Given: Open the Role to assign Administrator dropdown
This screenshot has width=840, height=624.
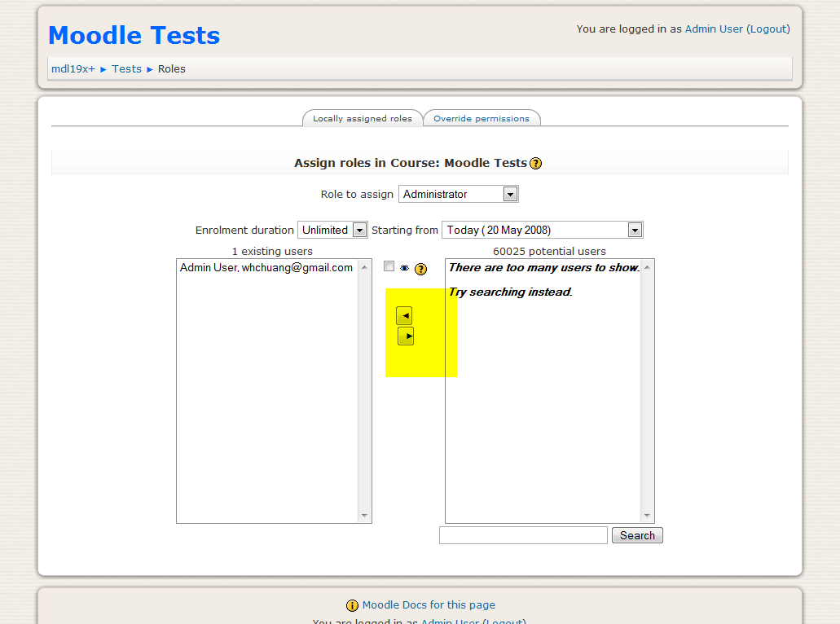Looking at the screenshot, I should [458, 194].
